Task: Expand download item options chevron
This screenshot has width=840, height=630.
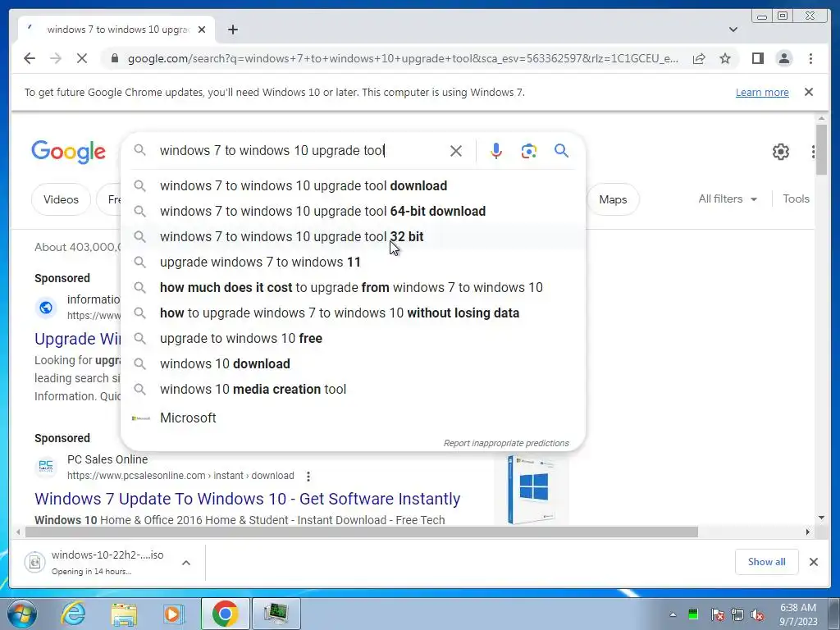Action: click(x=186, y=563)
